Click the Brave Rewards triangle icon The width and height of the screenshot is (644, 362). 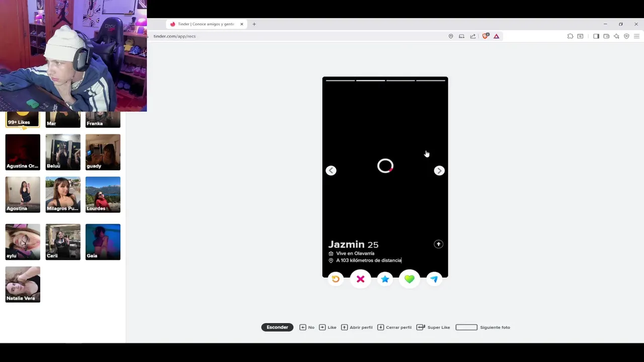coord(496,36)
